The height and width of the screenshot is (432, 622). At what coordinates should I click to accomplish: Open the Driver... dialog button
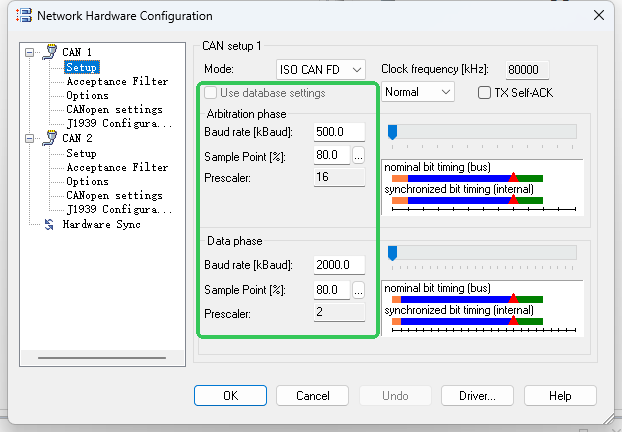coord(477,396)
